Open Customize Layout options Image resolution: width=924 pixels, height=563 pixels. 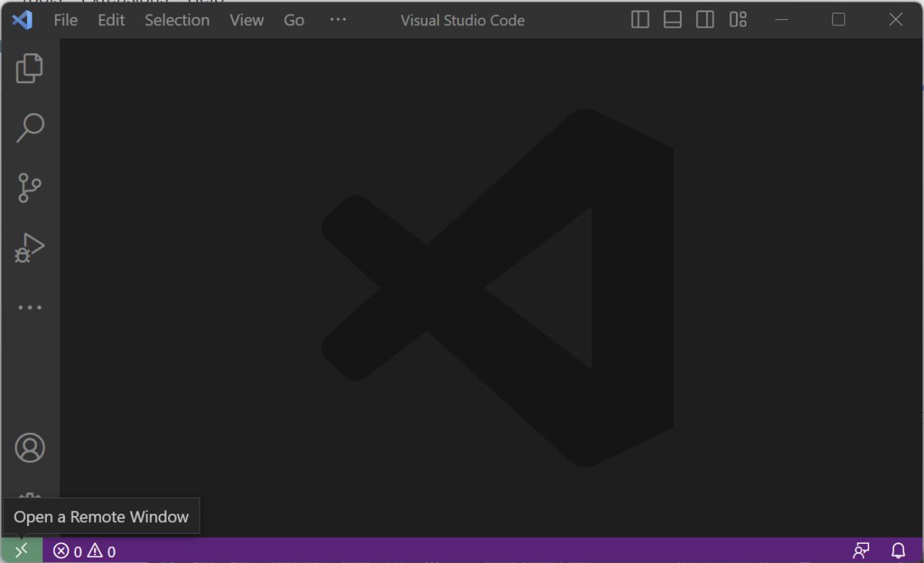[738, 19]
